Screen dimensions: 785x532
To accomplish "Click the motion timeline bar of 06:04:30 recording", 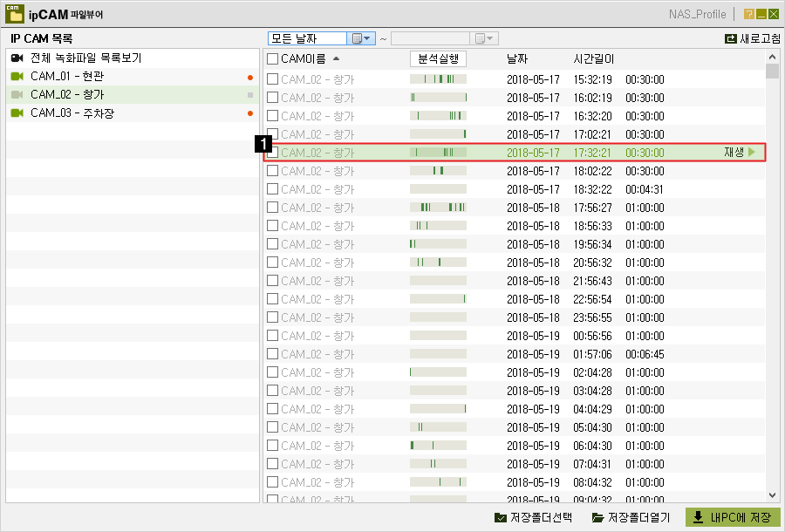I will tap(438, 446).
